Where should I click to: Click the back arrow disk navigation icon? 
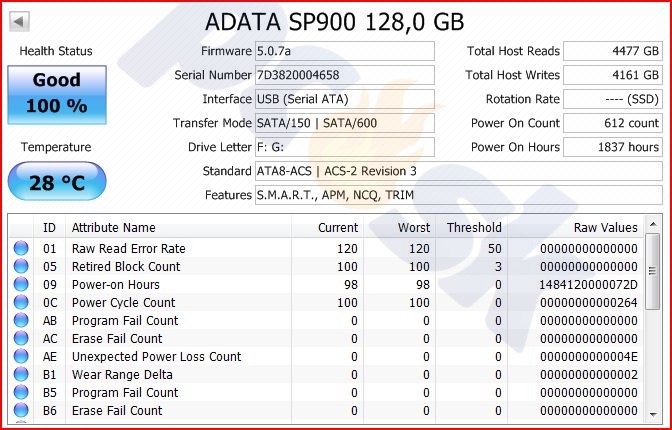19,21
